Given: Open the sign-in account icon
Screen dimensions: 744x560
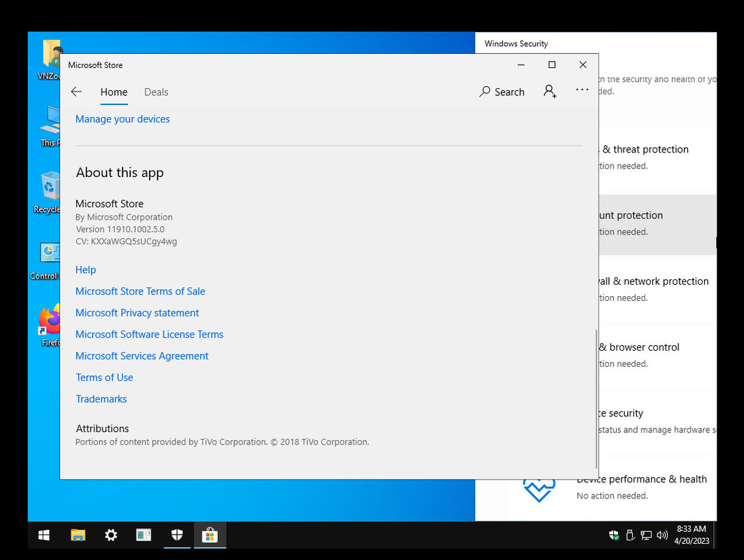Looking at the screenshot, I should coord(550,91).
